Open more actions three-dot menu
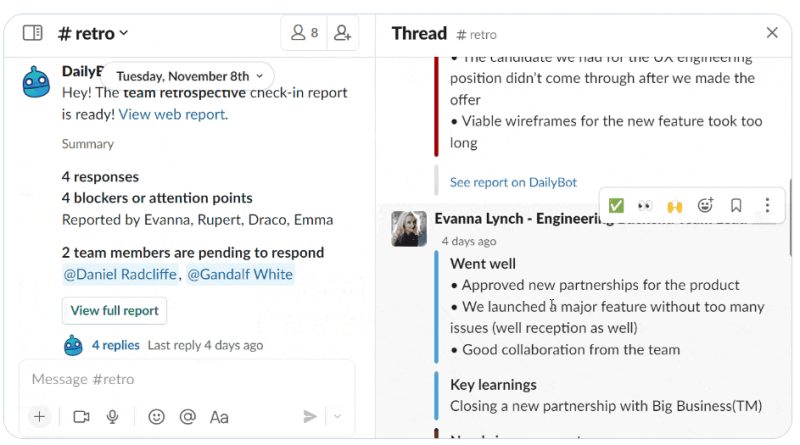 pos(767,205)
